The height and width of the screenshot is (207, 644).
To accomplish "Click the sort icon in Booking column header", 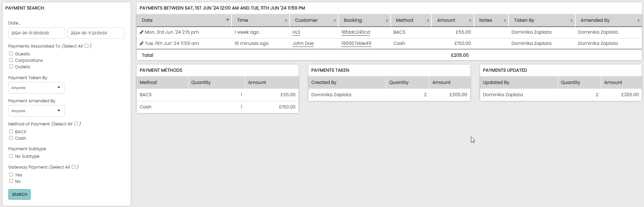I will (387, 20).
